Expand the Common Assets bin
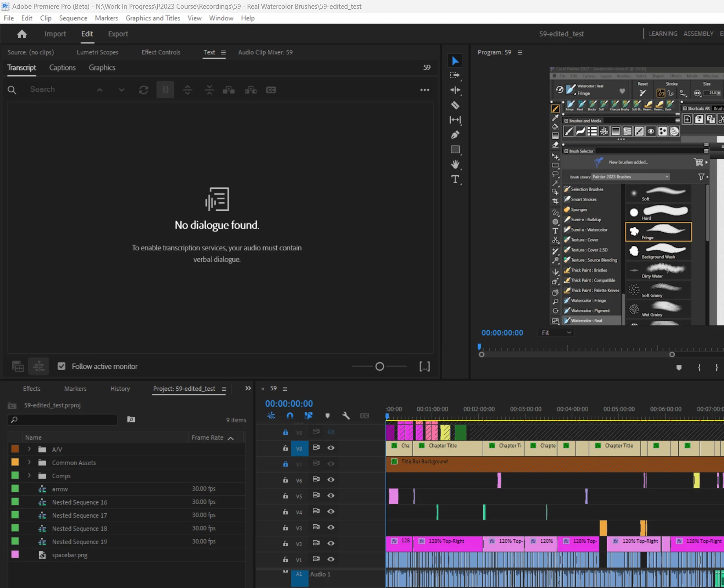 point(29,462)
